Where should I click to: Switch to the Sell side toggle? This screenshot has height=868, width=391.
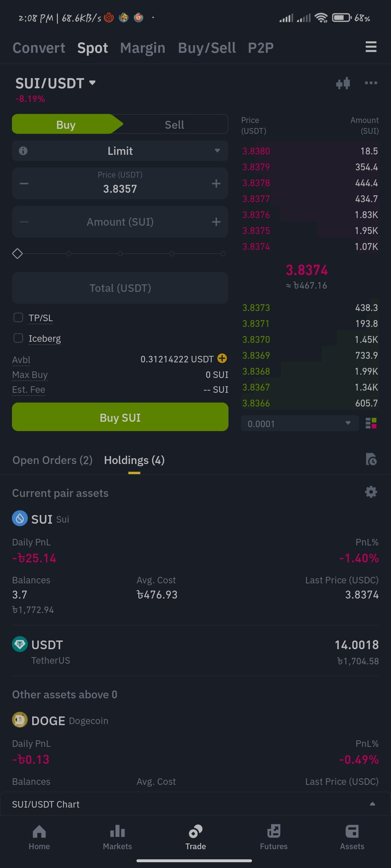(x=175, y=124)
